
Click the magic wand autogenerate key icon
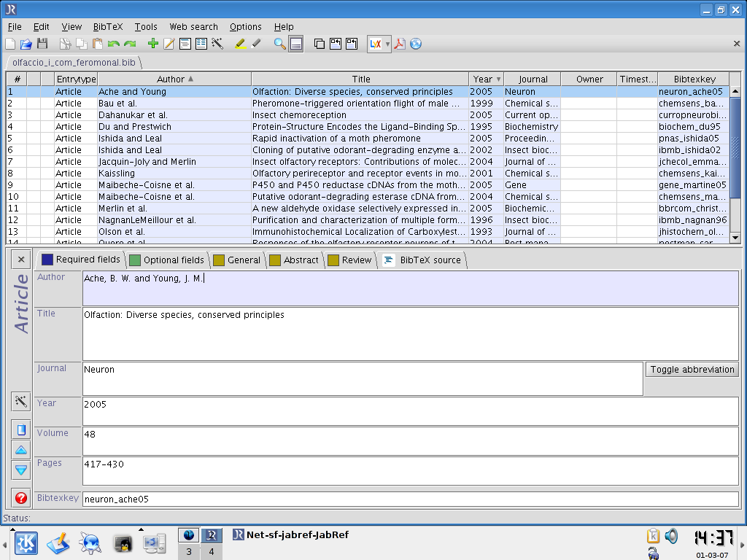20,401
